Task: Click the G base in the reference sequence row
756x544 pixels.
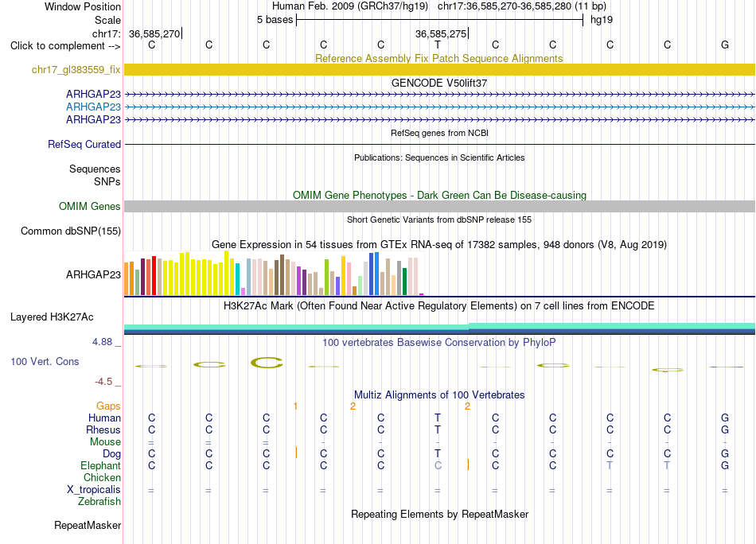Action: click(725, 45)
